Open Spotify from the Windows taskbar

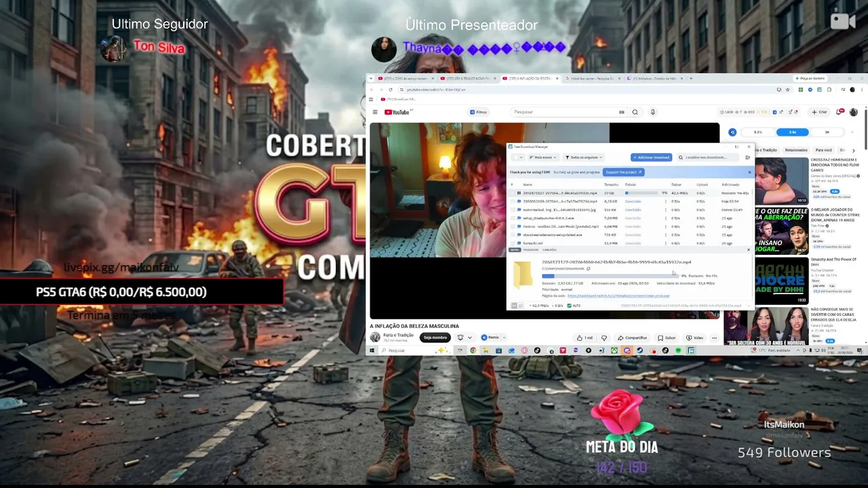(678, 350)
